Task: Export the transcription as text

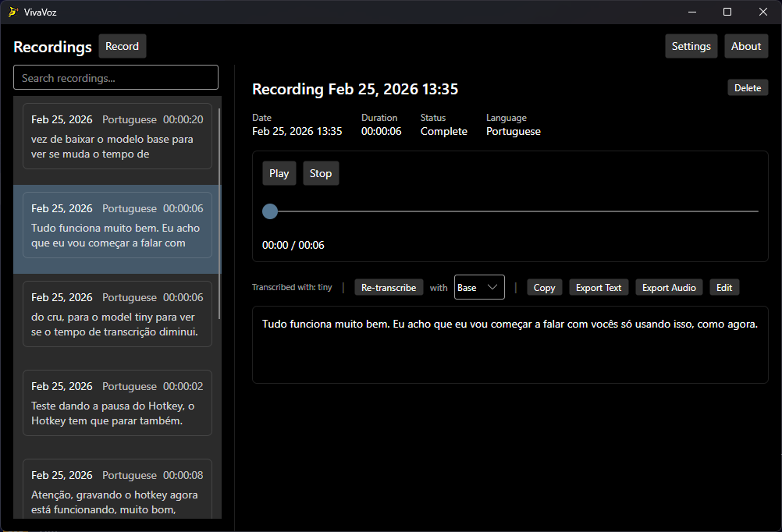Action: tap(598, 287)
